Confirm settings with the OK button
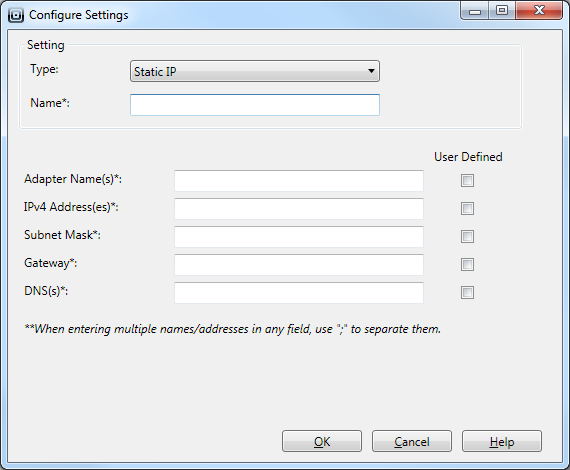Viewport: 570px width, 470px height. 322,441
